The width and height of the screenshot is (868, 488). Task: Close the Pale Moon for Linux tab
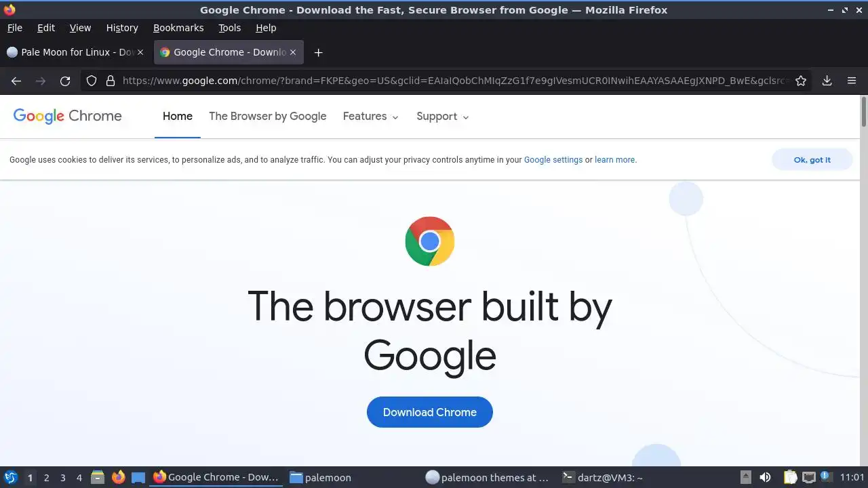pyautogui.click(x=140, y=52)
